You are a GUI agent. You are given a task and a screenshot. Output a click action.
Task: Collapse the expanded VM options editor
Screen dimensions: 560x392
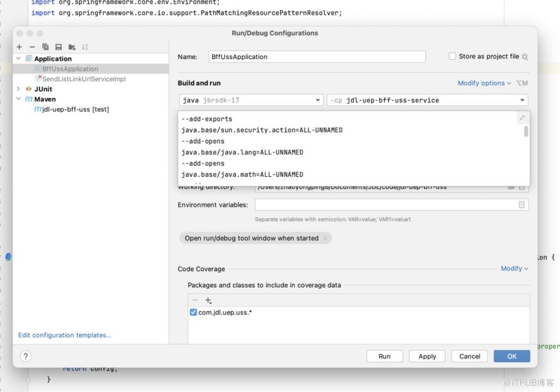point(522,118)
